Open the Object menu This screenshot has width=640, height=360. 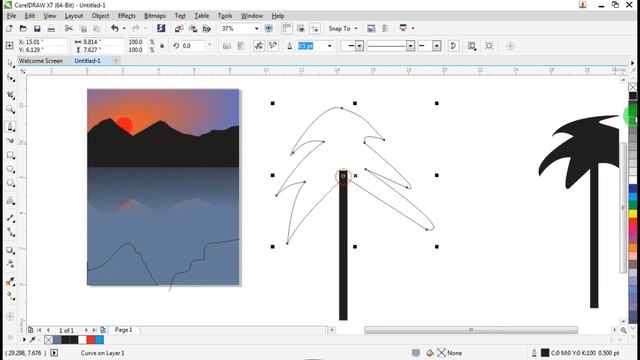tap(100, 16)
